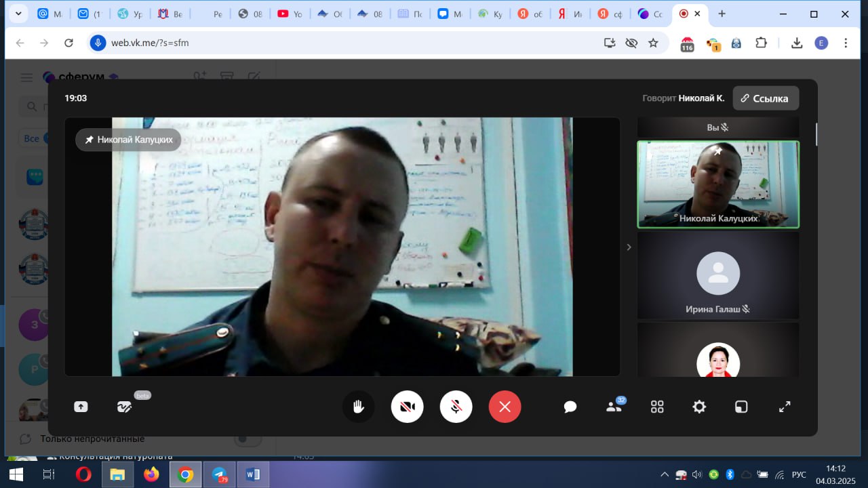The height and width of the screenshot is (488, 868).
Task: Collapse the participants side panel
Action: click(629, 247)
